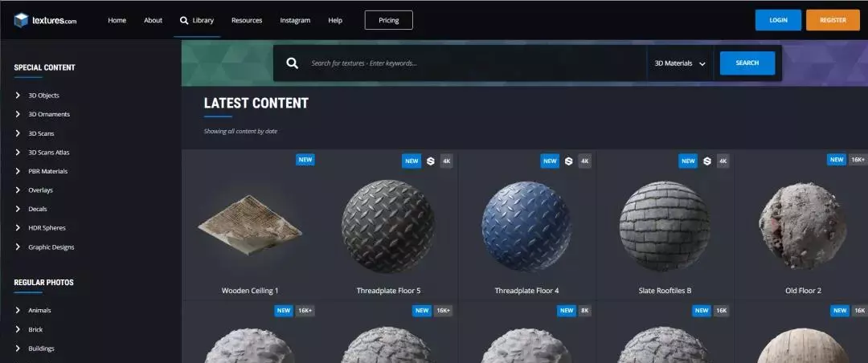The width and height of the screenshot is (868, 363).
Task: Open the Library tab
Action: tap(197, 20)
